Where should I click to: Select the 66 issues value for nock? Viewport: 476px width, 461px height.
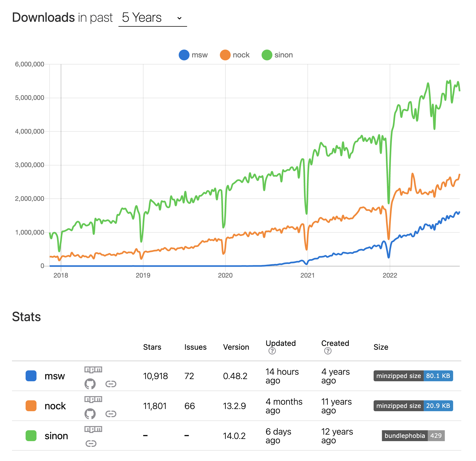tap(190, 406)
